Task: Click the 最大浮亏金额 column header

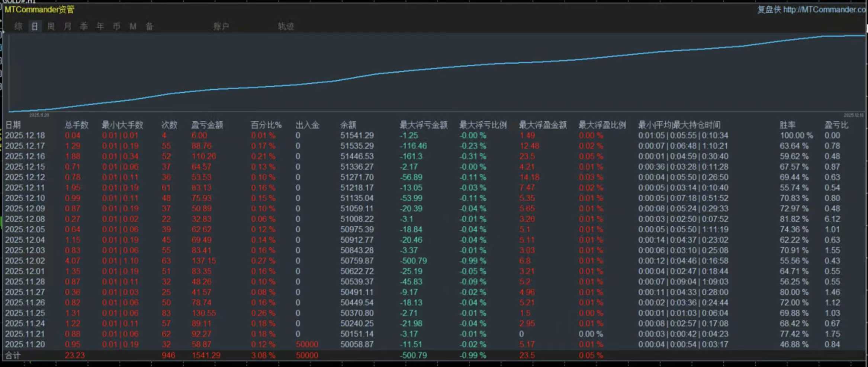Action: (424, 125)
